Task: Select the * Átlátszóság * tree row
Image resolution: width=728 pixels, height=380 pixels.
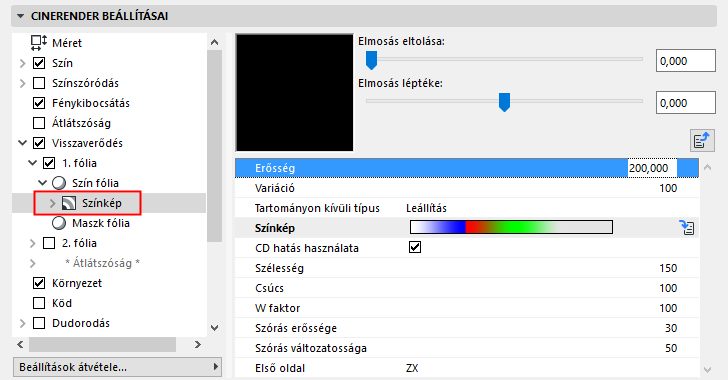Action: click(x=103, y=263)
